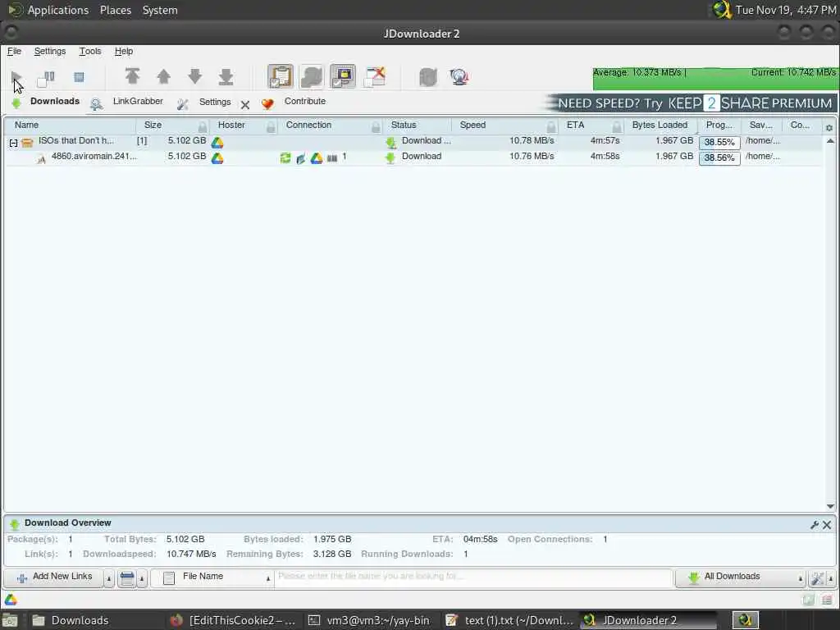Toggle lock on Connection column header
840x630 pixels.
(376, 126)
